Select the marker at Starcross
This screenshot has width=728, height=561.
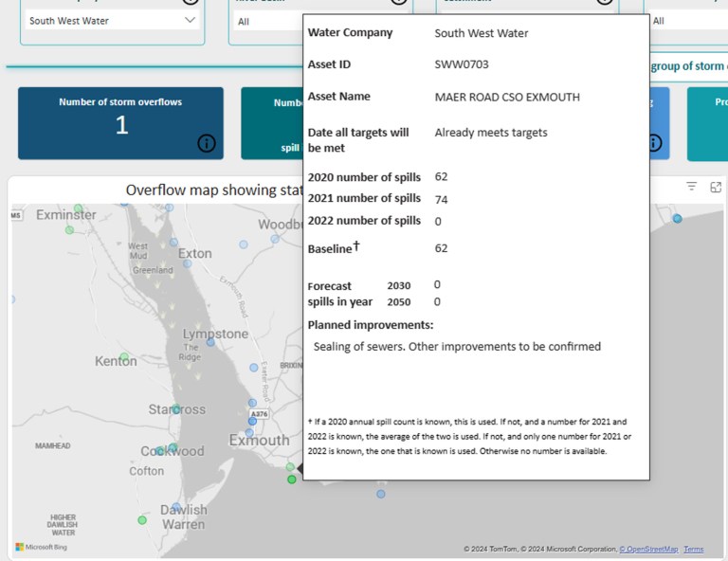point(176,409)
